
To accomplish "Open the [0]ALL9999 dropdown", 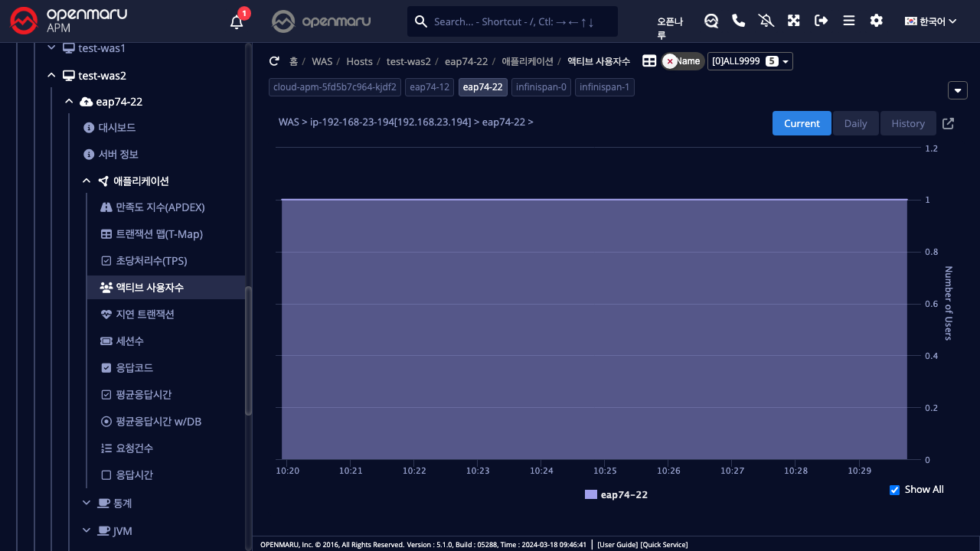I will pos(750,61).
